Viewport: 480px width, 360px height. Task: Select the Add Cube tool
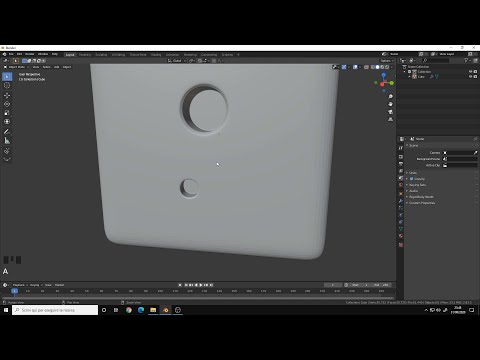point(7,151)
